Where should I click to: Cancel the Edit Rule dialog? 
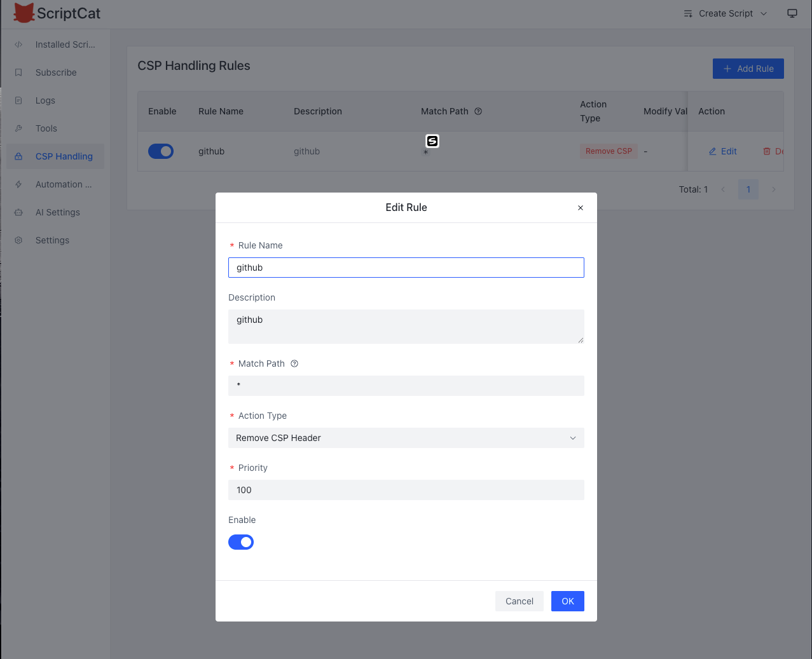point(519,601)
